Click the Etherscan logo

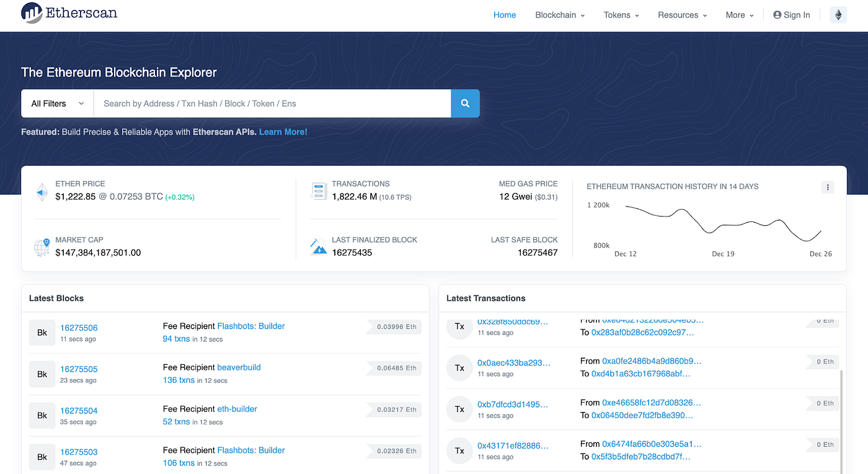click(x=68, y=12)
